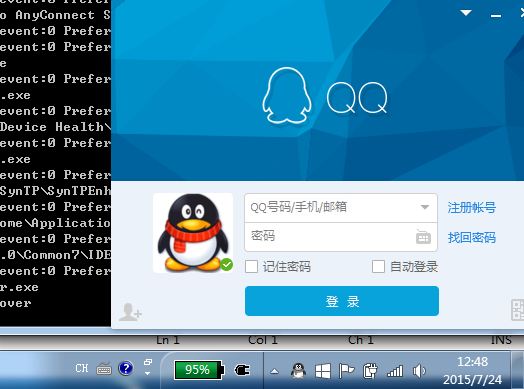Click the 12:48 clock and date
Image resolution: width=524 pixels, height=389 pixels.
[472, 370]
